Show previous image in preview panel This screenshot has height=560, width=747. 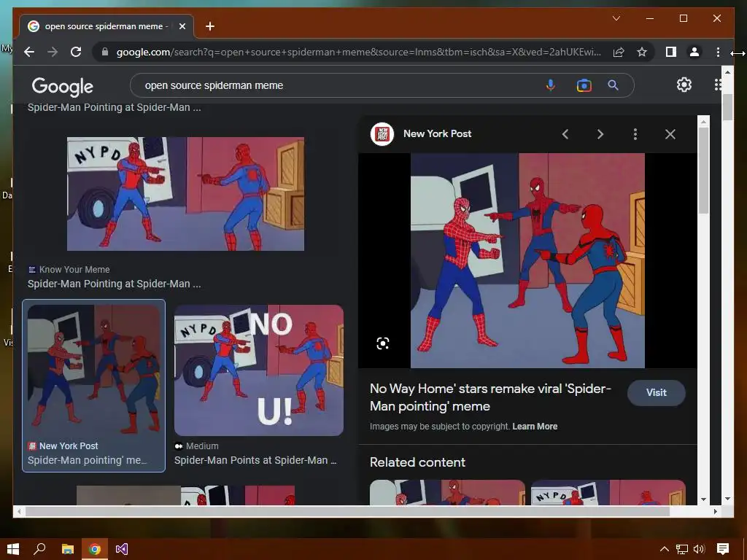tap(565, 134)
